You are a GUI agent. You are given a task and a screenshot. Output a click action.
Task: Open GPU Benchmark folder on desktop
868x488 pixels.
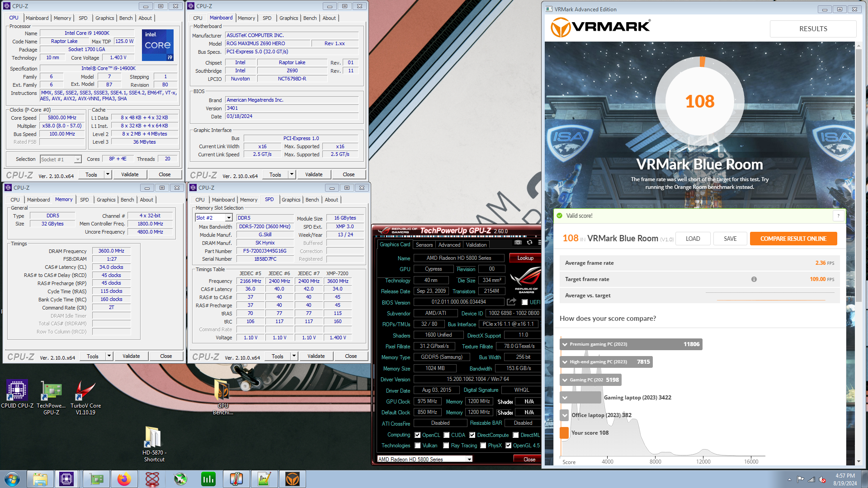point(223,397)
